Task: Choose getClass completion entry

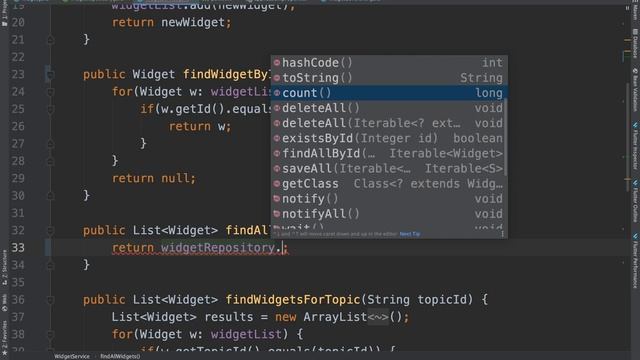Action: (x=389, y=184)
